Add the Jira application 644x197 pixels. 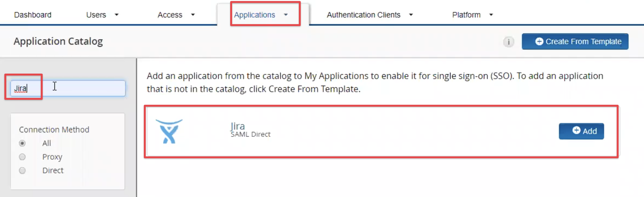(581, 131)
